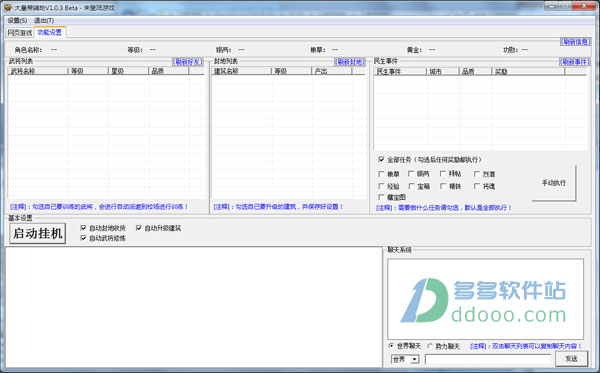Select the 势力聊天 radio button
600x373 pixels.
coord(430,346)
